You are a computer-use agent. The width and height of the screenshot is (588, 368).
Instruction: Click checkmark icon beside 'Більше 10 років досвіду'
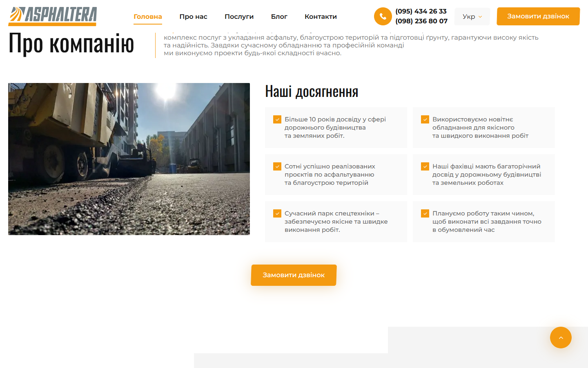pos(277,119)
